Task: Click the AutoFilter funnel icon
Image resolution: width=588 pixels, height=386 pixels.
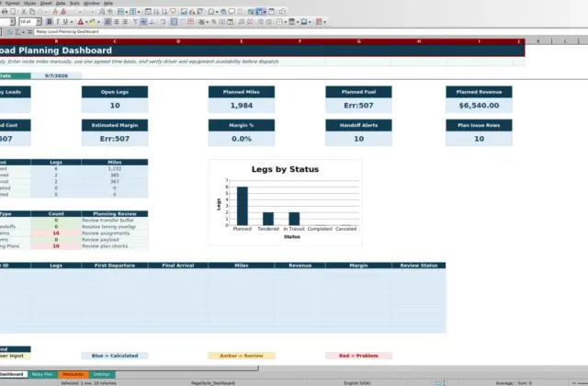Action: point(173,12)
